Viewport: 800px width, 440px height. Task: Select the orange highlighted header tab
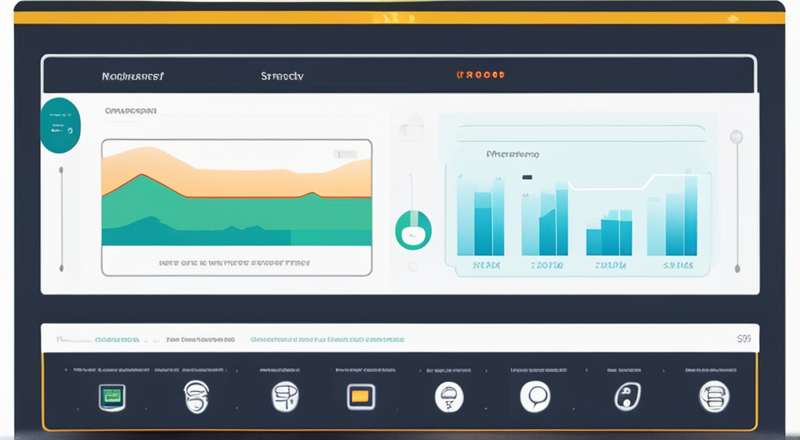(480, 75)
